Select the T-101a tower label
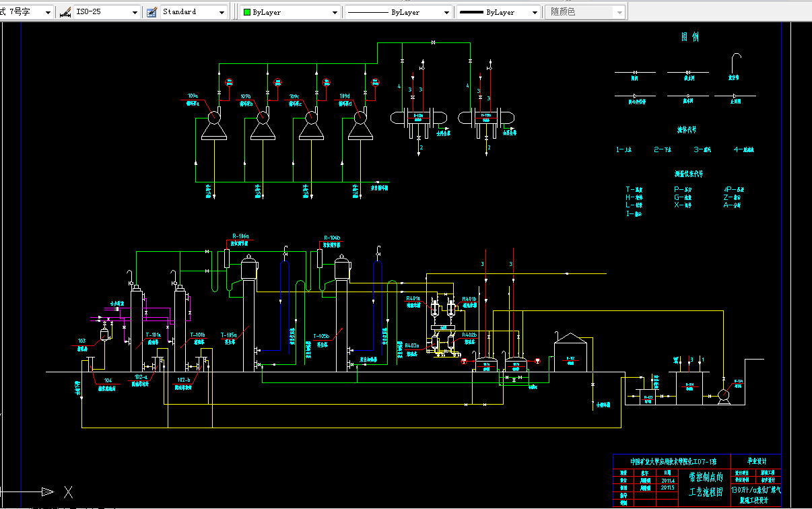This screenshot has width=812, height=509. point(154,335)
